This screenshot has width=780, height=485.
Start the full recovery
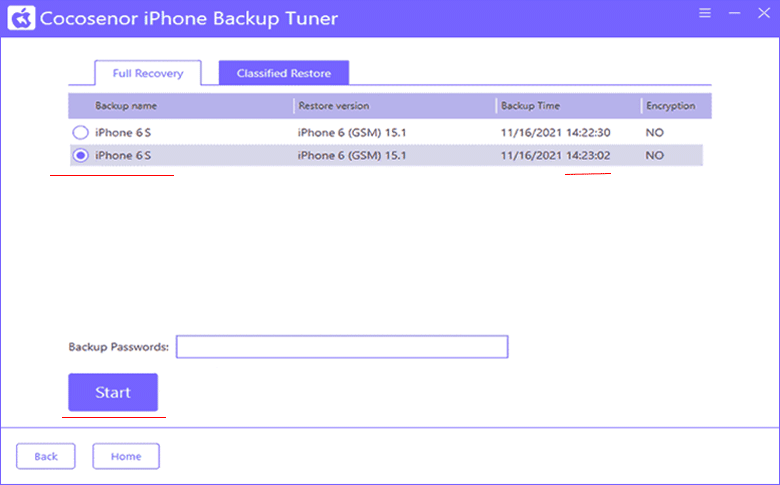click(113, 392)
